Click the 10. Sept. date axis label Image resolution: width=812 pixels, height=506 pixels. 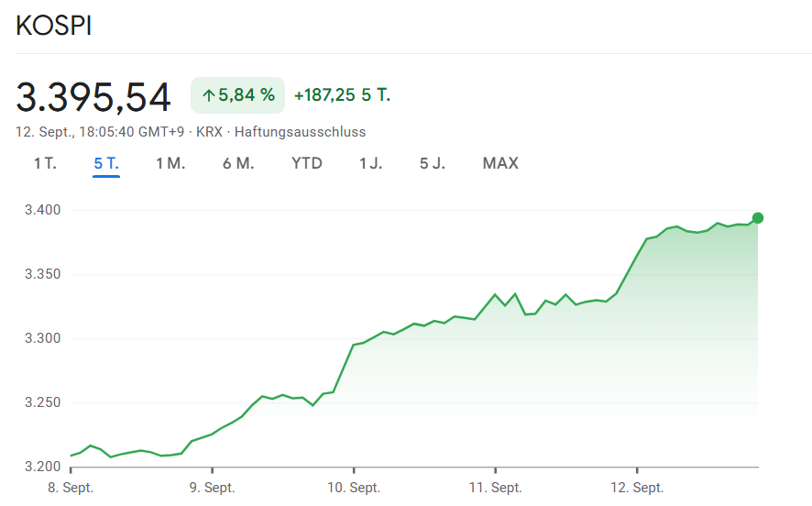[x=354, y=487]
